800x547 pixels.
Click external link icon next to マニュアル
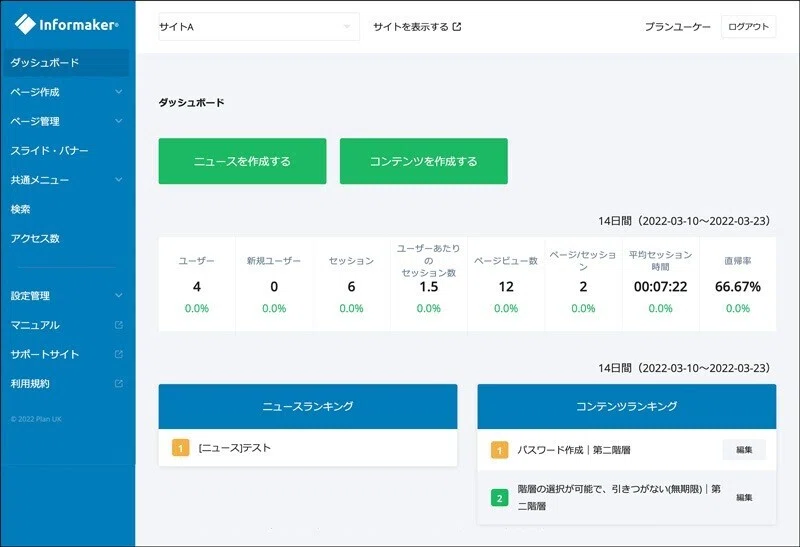point(118,325)
